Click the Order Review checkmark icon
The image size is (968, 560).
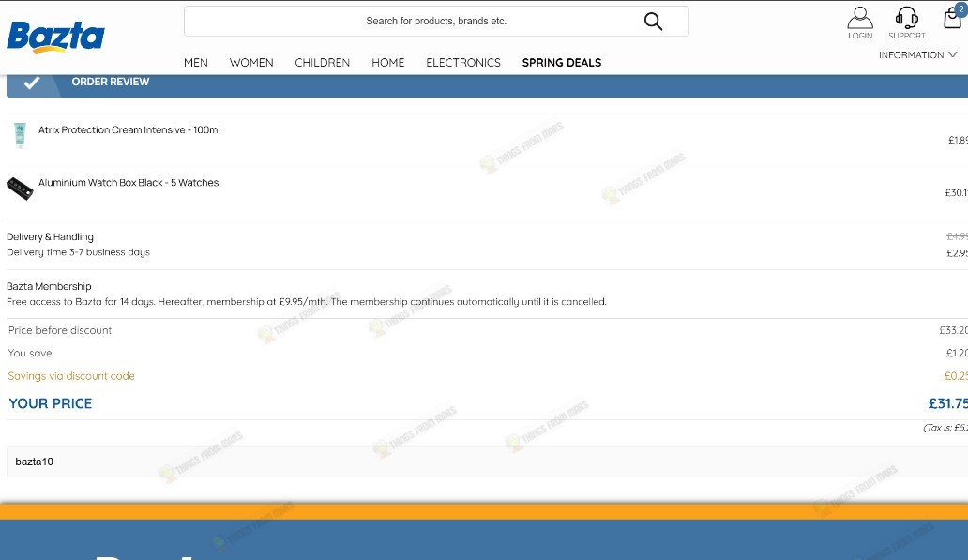click(x=32, y=83)
